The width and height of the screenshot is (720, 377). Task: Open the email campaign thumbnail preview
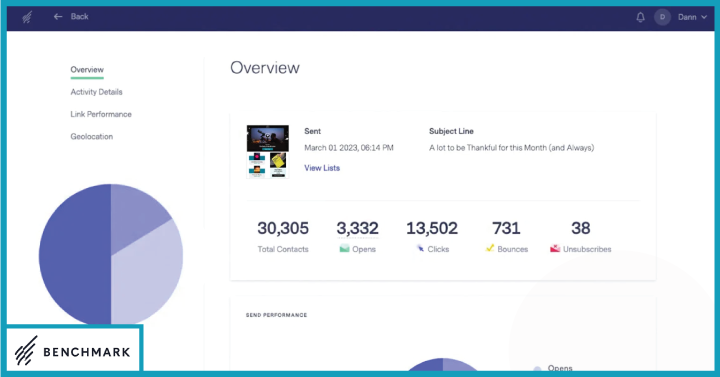click(x=268, y=152)
